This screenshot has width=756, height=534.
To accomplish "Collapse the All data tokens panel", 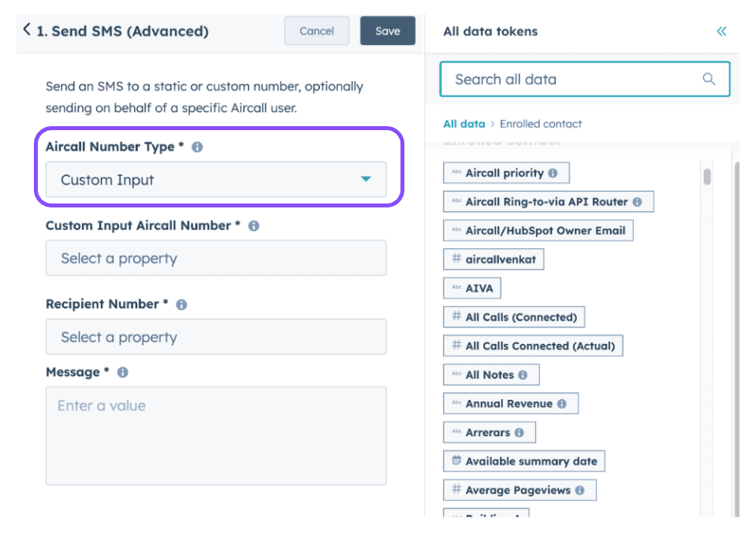I will tap(721, 31).
